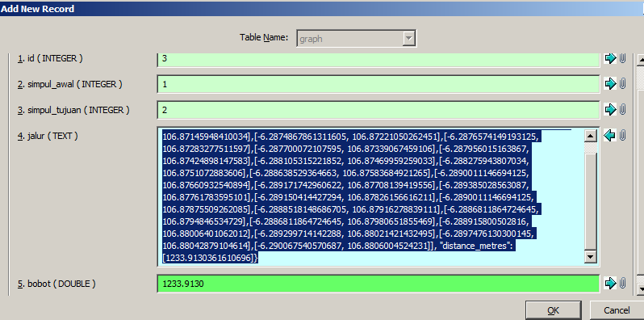Screen dimensions: 644x320
Task: Click the paperclip icon beside jalur field
Action: pyautogui.click(x=623, y=135)
